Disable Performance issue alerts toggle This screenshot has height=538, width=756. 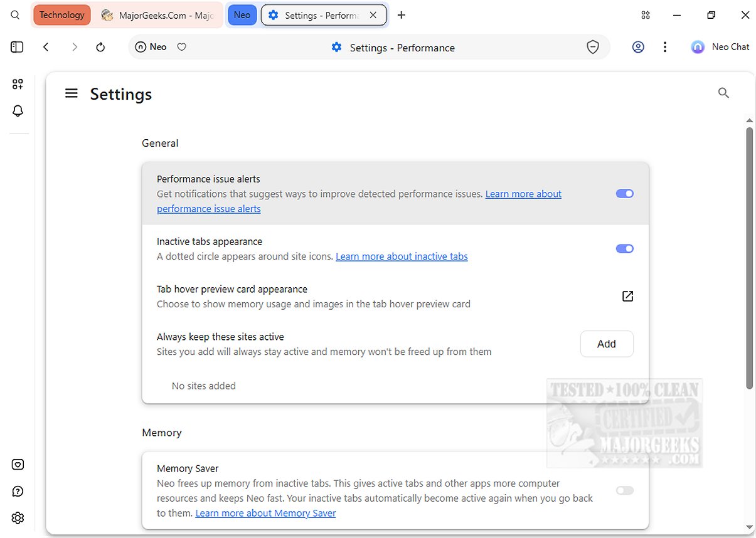pos(625,194)
